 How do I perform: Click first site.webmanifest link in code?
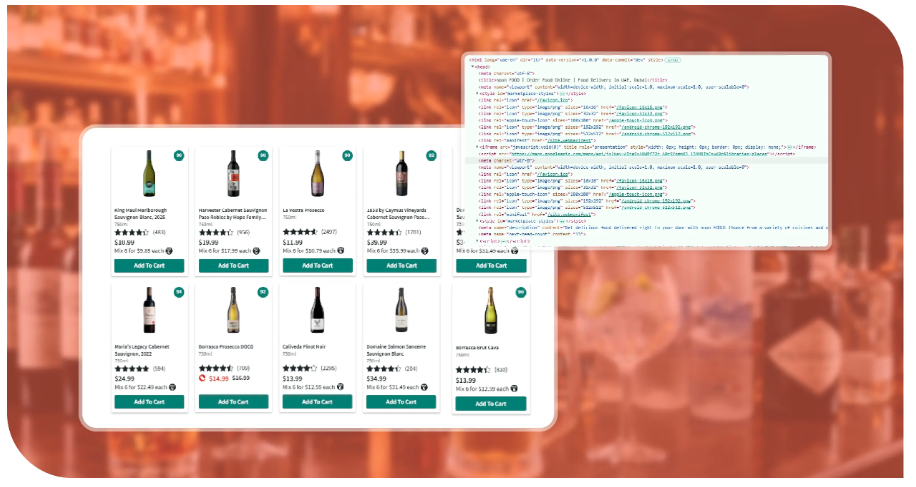tap(570, 141)
